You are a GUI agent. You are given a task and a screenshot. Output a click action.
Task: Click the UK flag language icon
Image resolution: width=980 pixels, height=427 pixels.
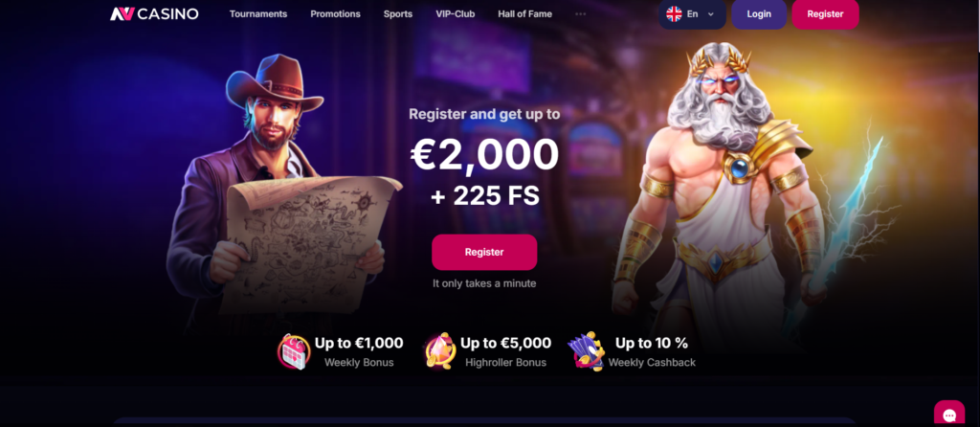coord(674,13)
